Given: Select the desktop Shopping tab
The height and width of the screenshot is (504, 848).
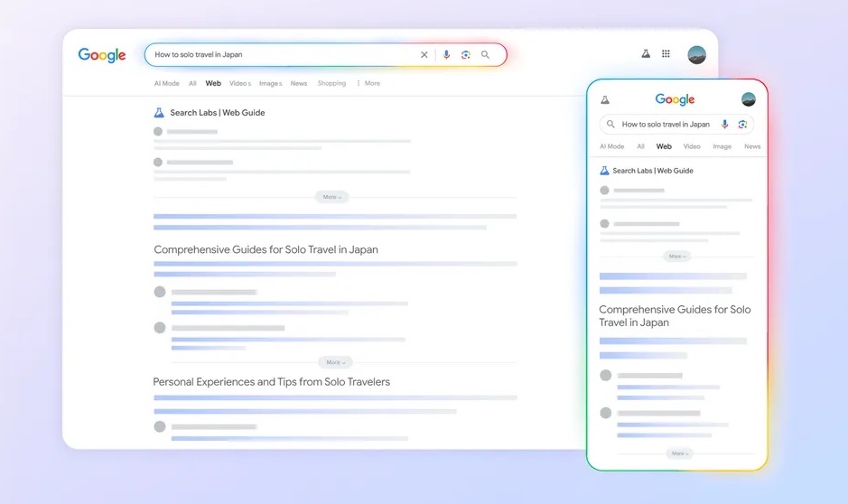Looking at the screenshot, I should point(331,83).
